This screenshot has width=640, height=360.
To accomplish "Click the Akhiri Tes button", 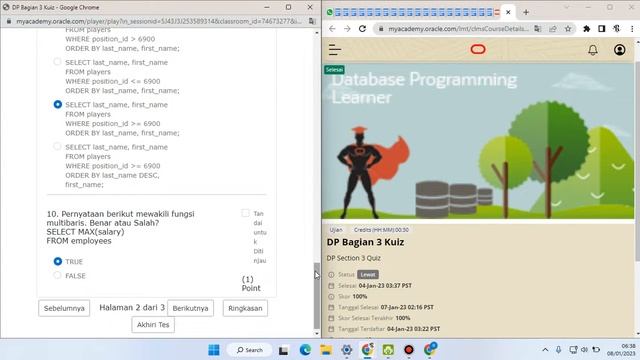I will [x=153, y=325].
